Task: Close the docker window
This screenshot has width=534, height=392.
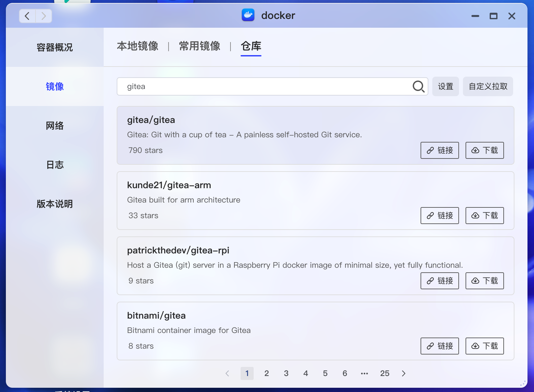Action: tap(512, 16)
